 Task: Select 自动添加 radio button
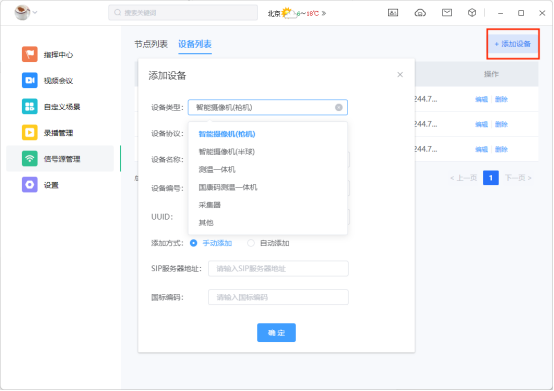251,243
